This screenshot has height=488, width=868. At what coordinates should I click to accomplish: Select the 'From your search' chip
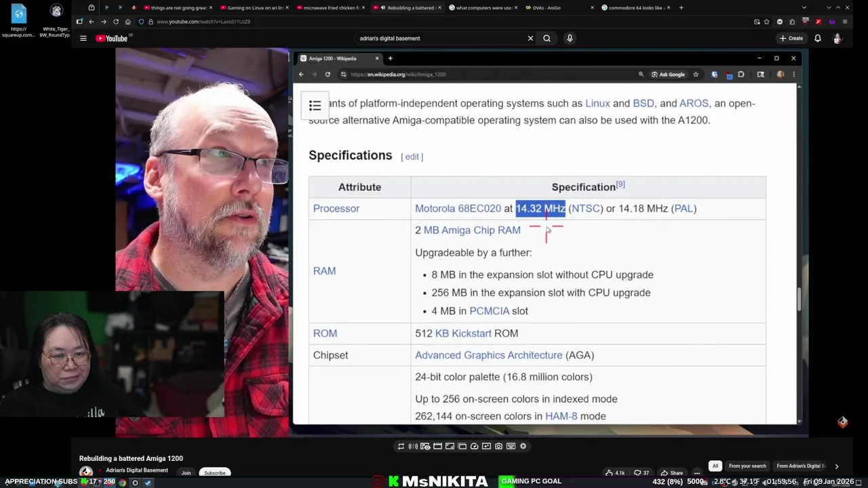point(747,466)
